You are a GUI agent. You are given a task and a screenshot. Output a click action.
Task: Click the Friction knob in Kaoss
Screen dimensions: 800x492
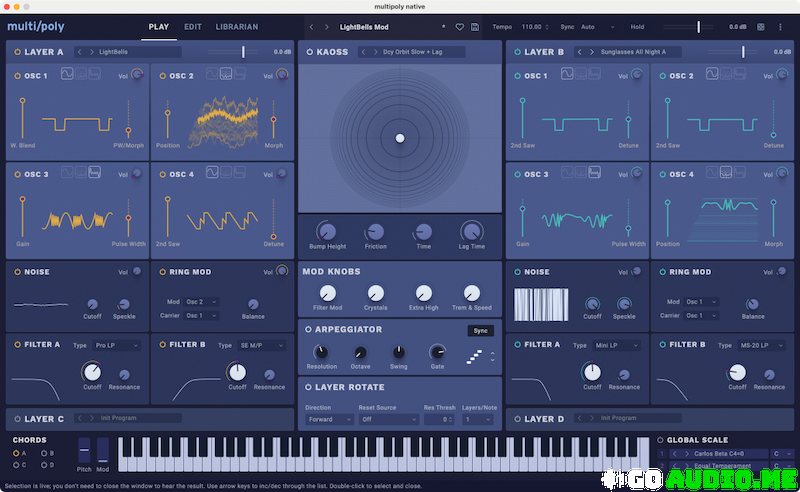pyautogui.click(x=375, y=232)
